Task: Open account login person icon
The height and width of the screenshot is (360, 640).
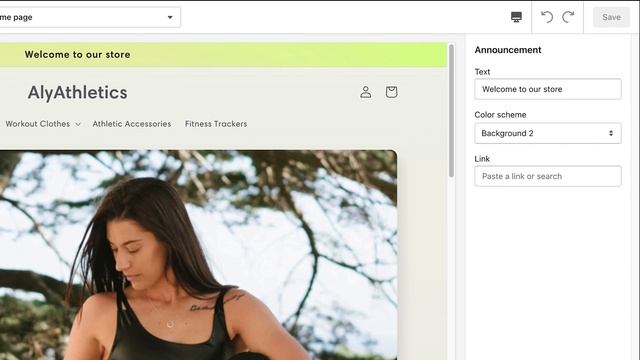Action: pyautogui.click(x=366, y=92)
